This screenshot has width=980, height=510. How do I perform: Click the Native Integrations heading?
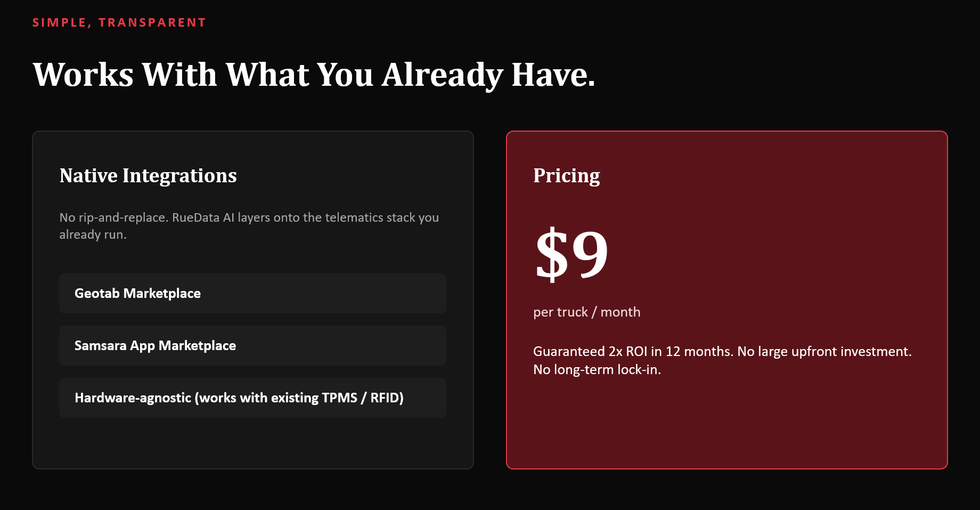click(x=148, y=175)
